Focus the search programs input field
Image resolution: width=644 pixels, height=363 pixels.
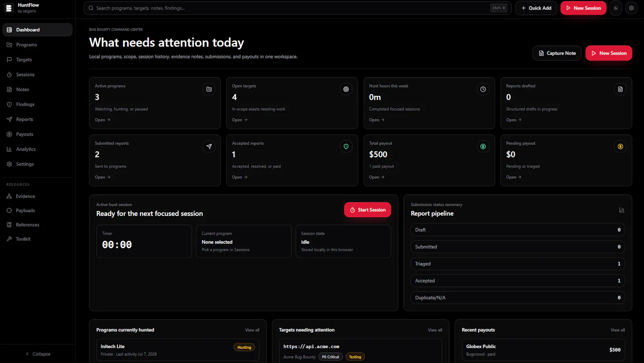click(297, 8)
